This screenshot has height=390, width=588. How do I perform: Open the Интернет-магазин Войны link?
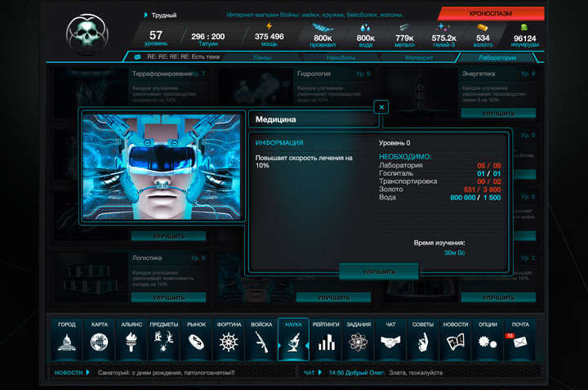tap(314, 15)
